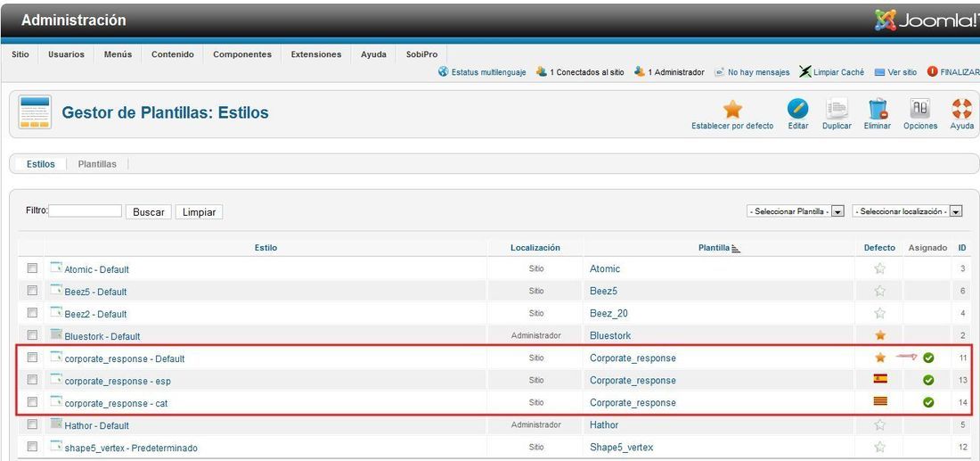The width and height of the screenshot is (980, 461).
Task: Switch to the Plantillas tab
Action: coord(97,164)
